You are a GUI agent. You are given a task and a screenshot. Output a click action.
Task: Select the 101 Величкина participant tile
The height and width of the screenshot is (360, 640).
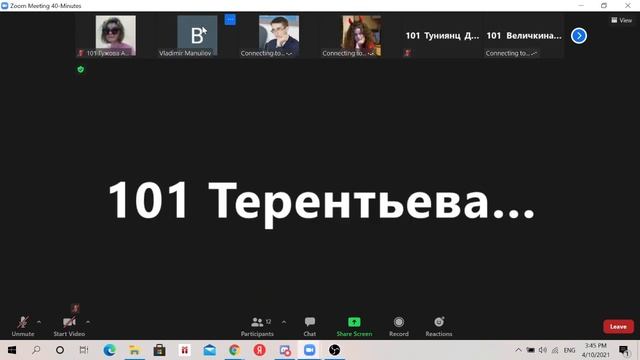(524, 36)
